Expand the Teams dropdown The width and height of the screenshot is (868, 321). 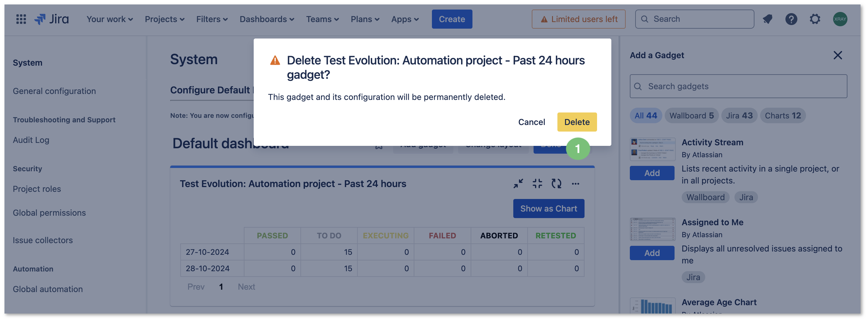click(x=322, y=19)
